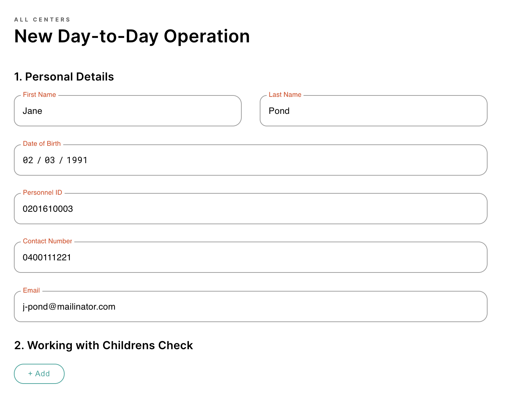Focus the First Name input containing Jane
This screenshot has height=395, width=532.
pyautogui.click(x=127, y=111)
